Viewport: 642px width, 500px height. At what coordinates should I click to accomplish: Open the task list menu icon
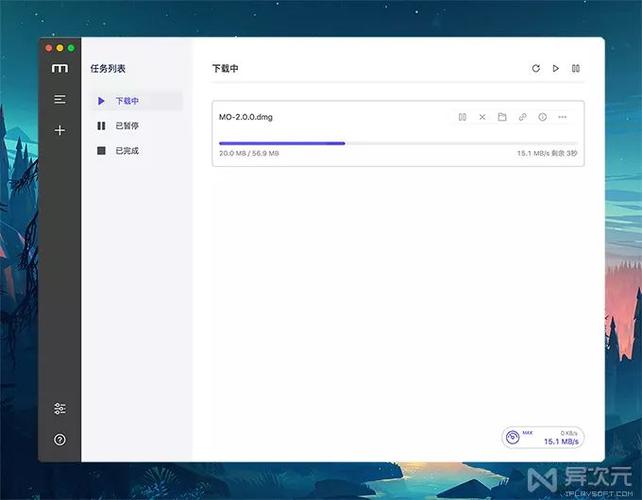pyautogui.click(x=60, y=99)
